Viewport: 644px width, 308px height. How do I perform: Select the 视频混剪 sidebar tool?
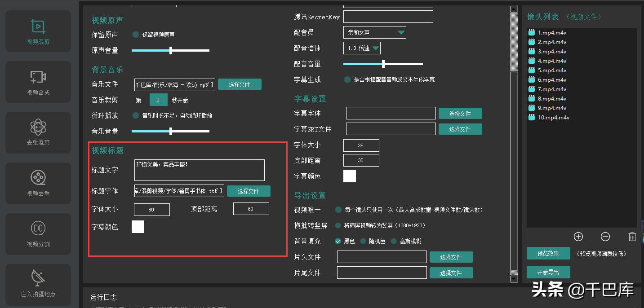(38, 31)
